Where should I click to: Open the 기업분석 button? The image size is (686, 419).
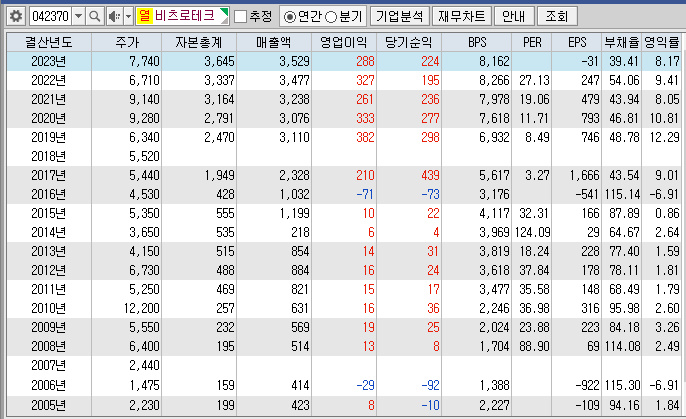click(400, 17)
